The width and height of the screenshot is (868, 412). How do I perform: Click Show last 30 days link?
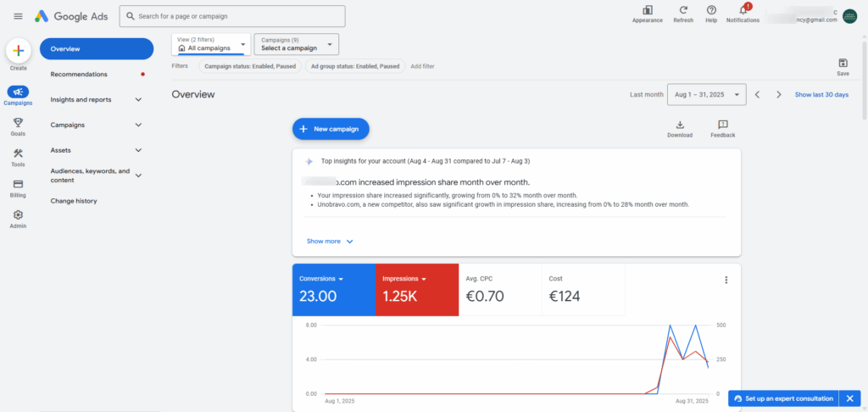(821, 95)
